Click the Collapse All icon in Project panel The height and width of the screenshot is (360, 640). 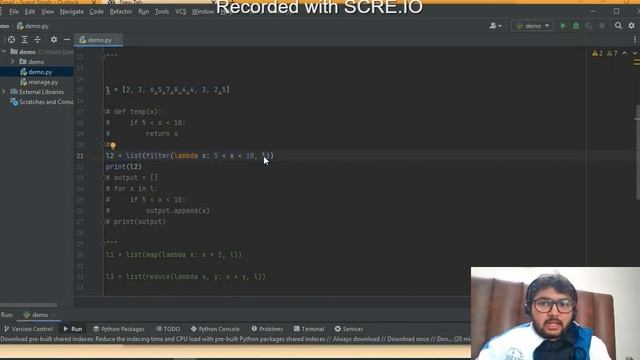point(38,40)
